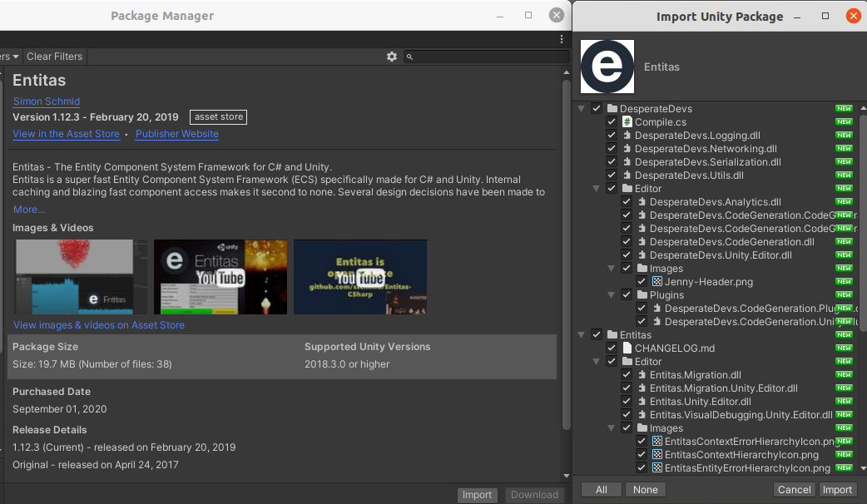
Task: Open the three-dot menu in Package Manager
Action: click(x=562, y=39)
